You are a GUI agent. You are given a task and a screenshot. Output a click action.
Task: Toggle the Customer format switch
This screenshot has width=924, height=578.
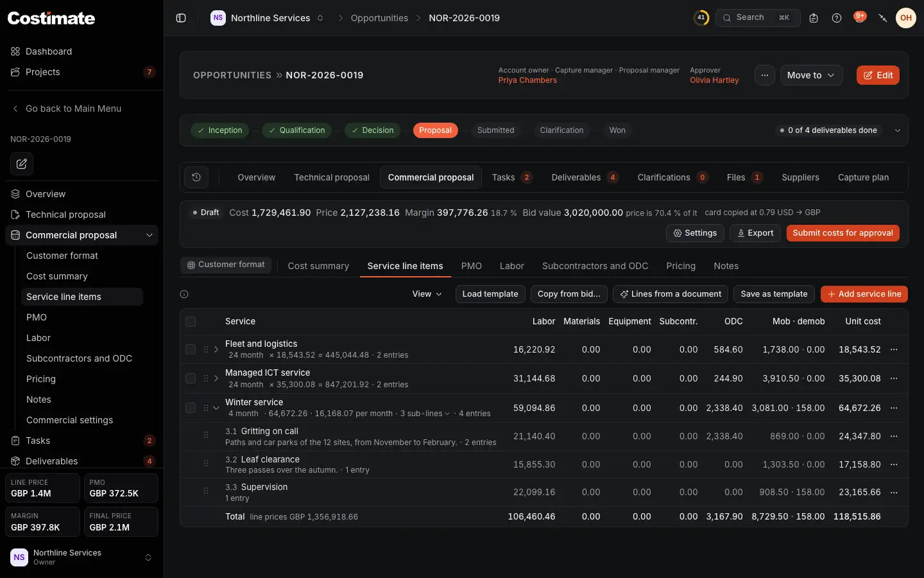pos(226,265)
